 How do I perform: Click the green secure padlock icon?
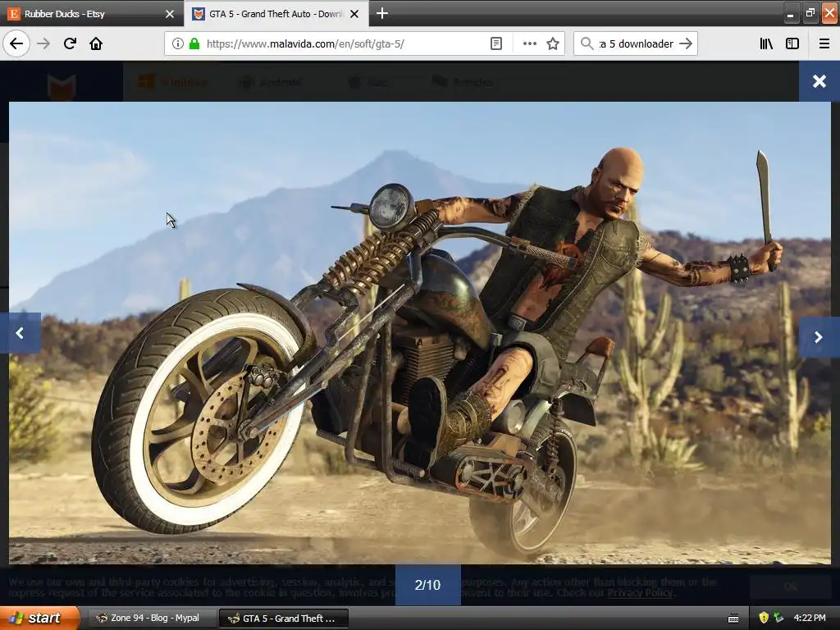194,43
